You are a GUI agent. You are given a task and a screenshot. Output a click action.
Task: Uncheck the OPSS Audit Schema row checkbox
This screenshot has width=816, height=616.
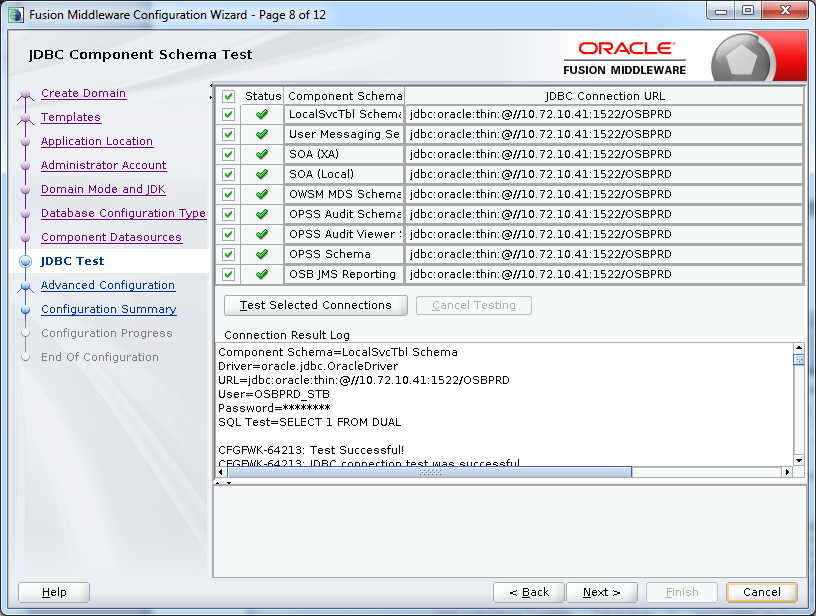coord(228,214)
